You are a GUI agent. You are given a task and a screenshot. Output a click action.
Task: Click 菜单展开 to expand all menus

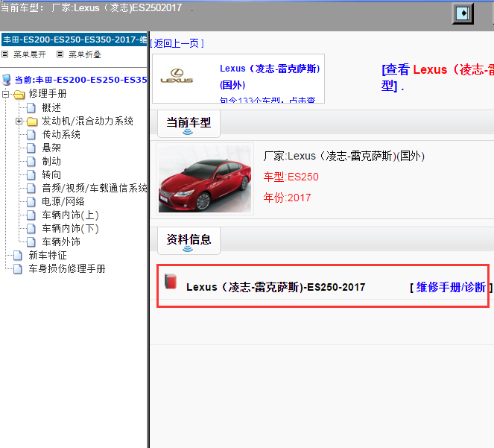pos(30,54)
